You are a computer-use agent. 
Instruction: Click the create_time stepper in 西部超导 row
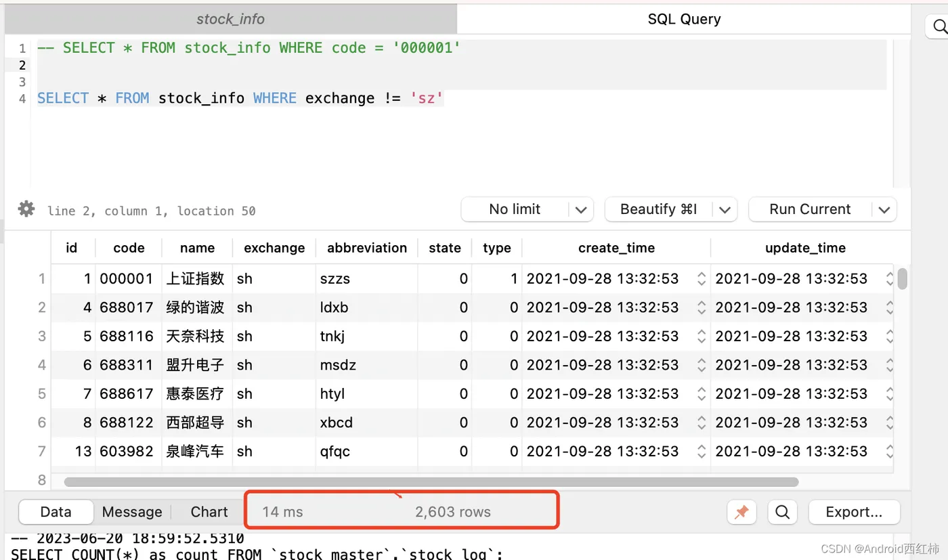click(702, 423)
